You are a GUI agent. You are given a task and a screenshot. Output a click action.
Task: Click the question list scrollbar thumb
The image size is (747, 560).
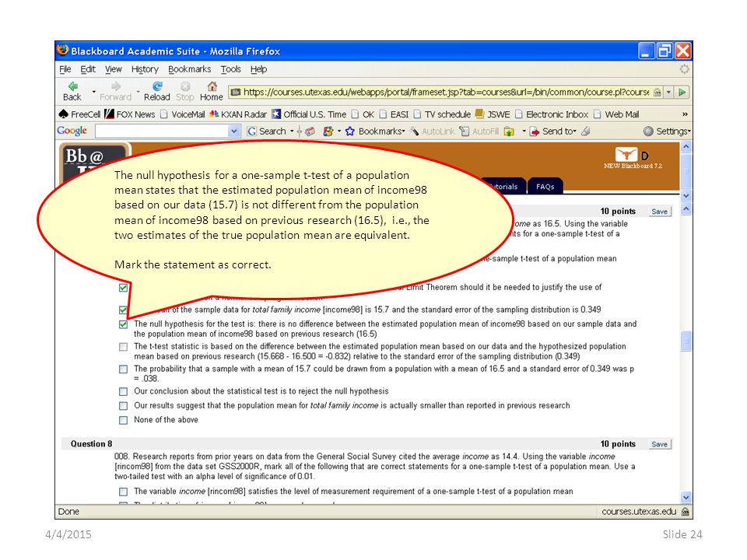(686, 341)
